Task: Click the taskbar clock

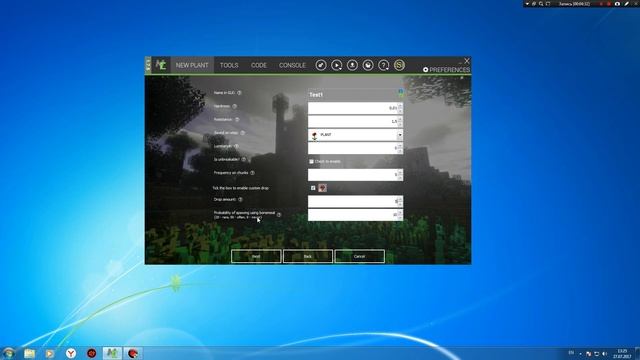Action: coord(622,353)
